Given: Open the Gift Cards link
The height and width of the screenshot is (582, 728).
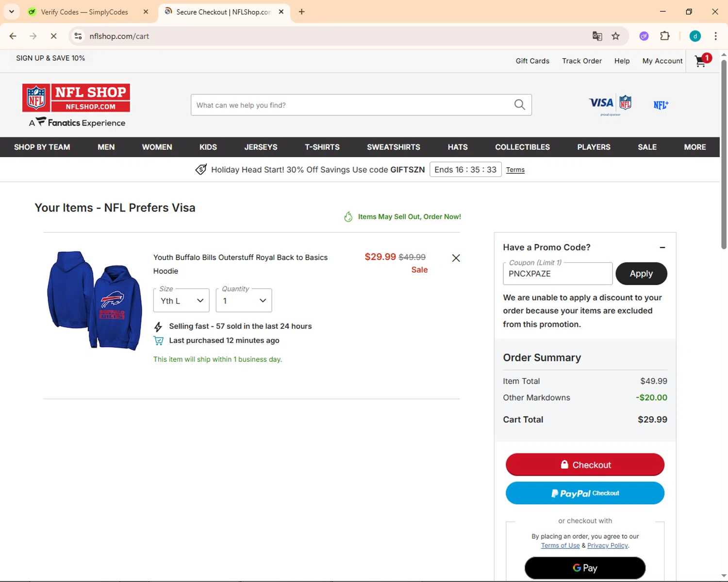Looking at the screenshot, I should point(532,61).
